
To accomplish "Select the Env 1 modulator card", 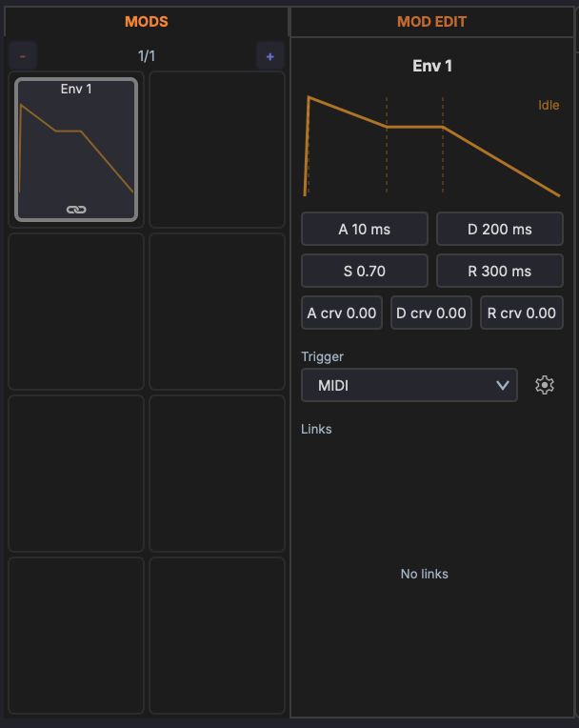I will pyautogui.click(x=76, y=150).
